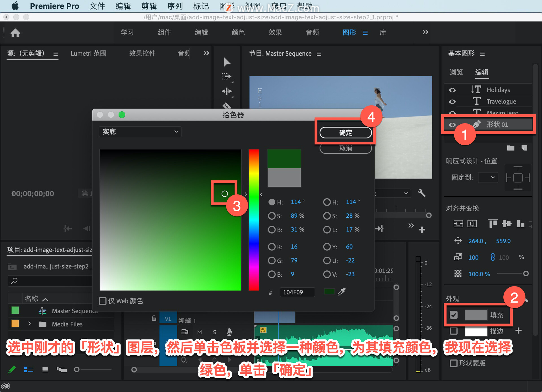Enable voice-over record microphone on audio track
542x392 pixels.
click(229, 332)
